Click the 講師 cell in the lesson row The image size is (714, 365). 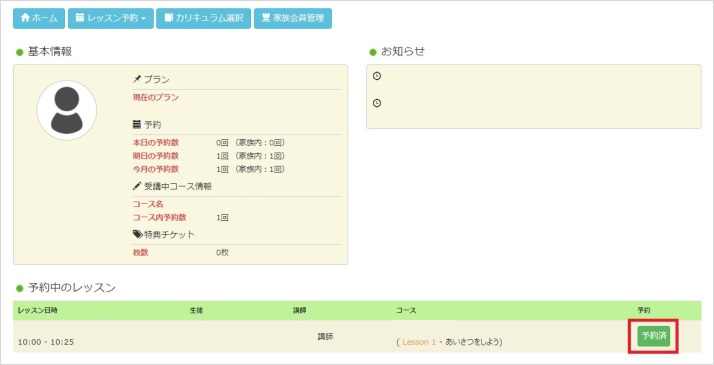[x=325, y=337]
